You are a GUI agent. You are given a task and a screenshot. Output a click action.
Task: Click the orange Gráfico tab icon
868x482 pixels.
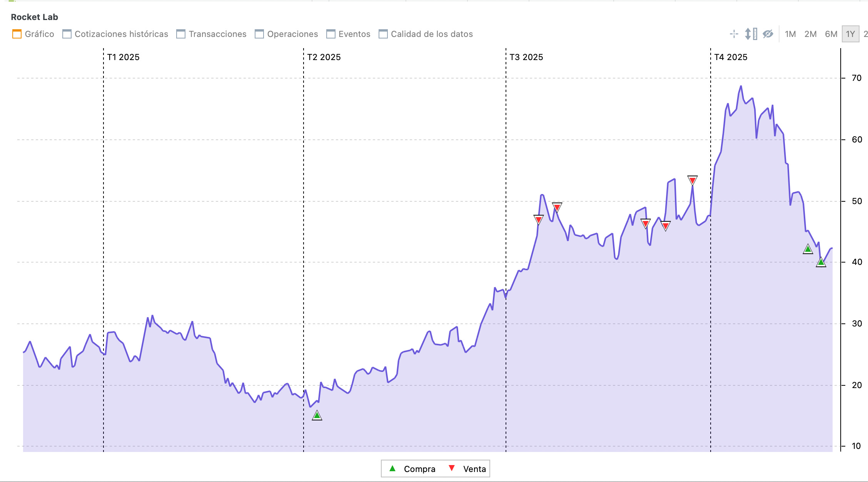point(17,34)
